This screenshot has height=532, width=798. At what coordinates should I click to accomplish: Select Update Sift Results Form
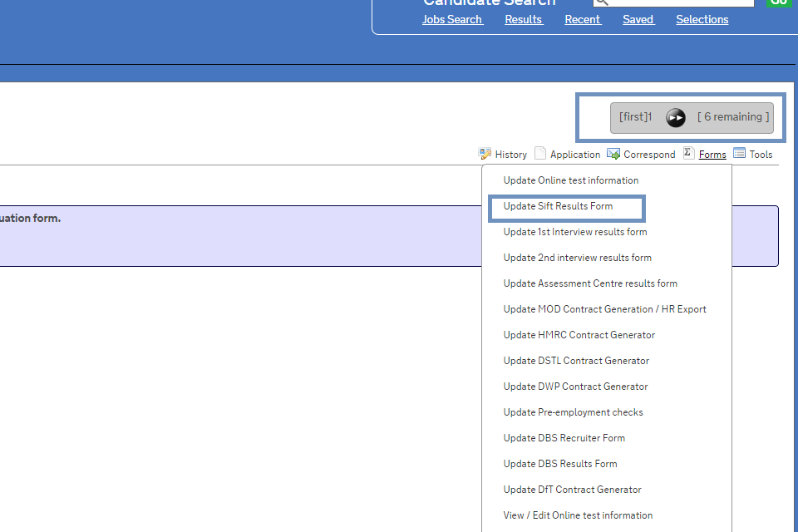[558, 206]
